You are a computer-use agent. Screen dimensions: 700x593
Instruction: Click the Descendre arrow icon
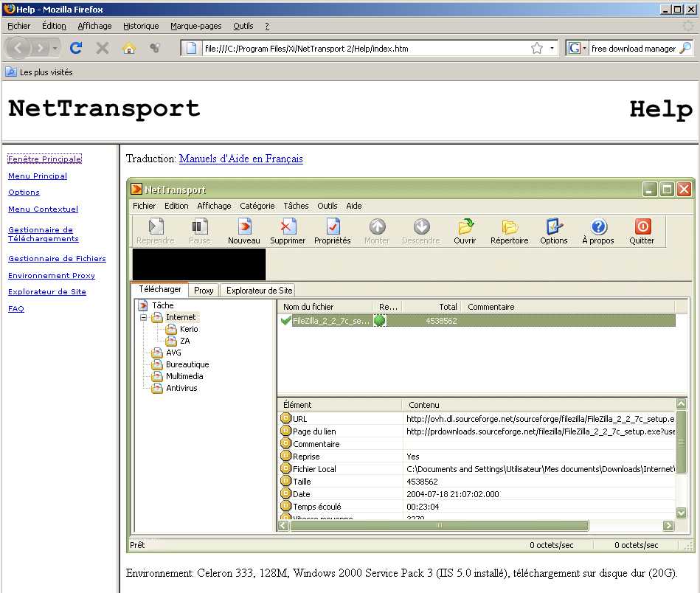[421, 227]
